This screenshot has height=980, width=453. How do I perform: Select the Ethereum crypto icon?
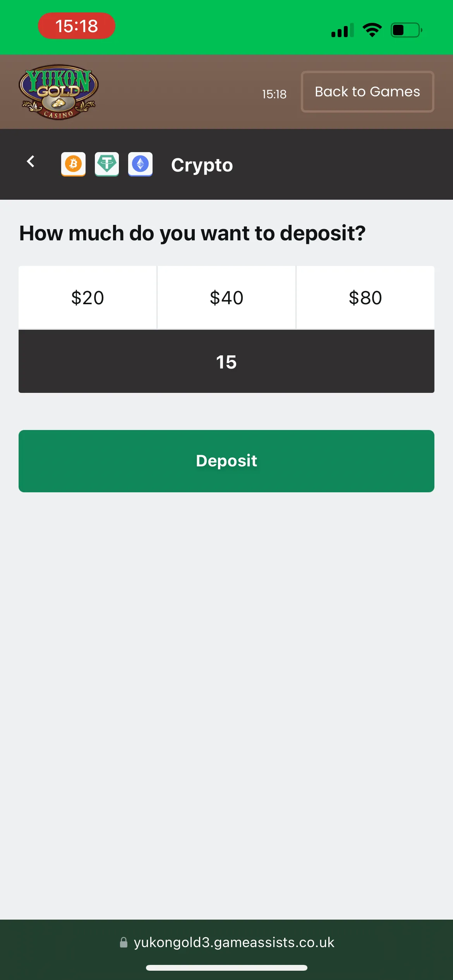pos(140,164)
